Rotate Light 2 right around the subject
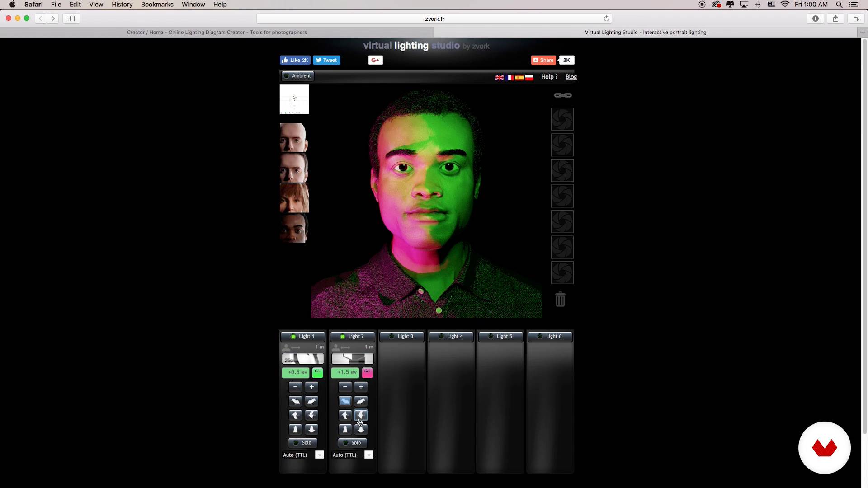The image size is (868, 488). (361, 401)
